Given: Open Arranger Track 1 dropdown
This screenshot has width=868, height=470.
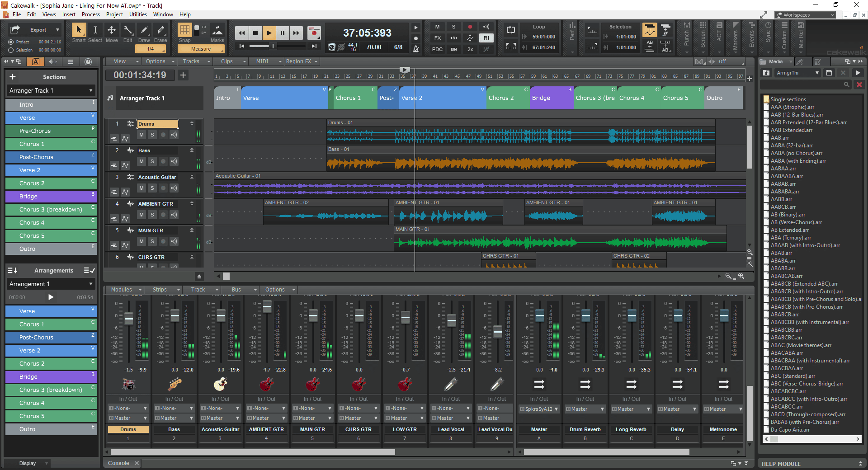Looking at the screenshot, I should (51, 90).
